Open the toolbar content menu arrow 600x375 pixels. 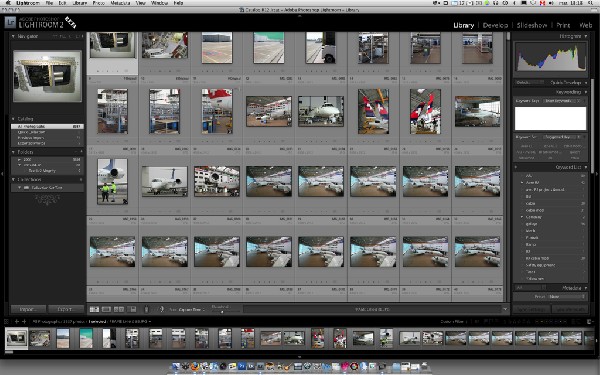(505, 309)
